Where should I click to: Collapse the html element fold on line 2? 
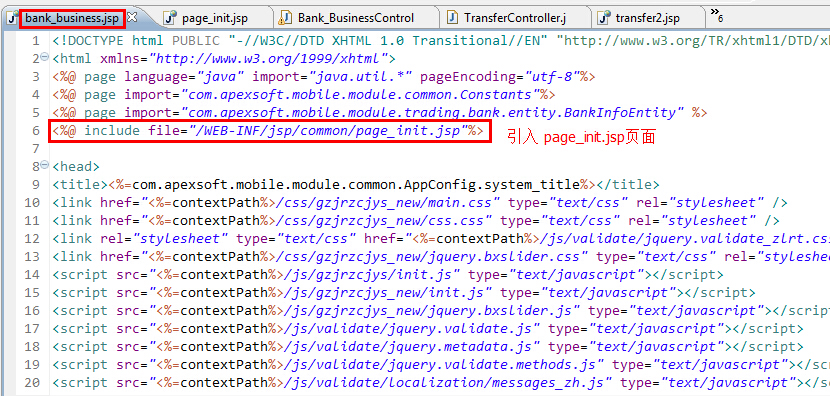(44, 57)
